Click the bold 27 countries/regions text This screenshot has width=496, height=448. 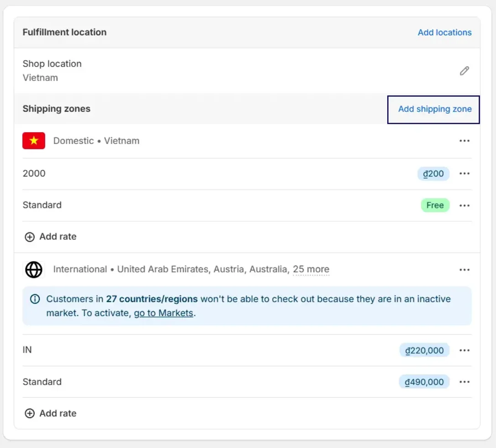coord(152,299)
